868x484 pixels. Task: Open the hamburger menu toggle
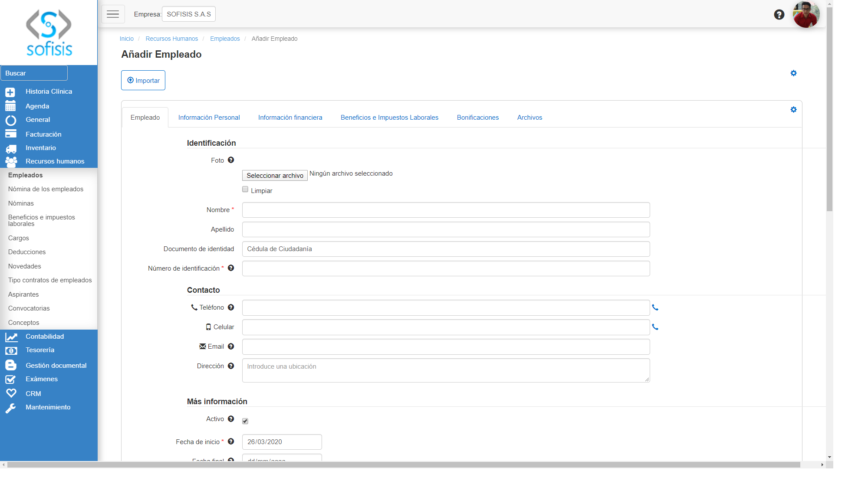point(113,14)
